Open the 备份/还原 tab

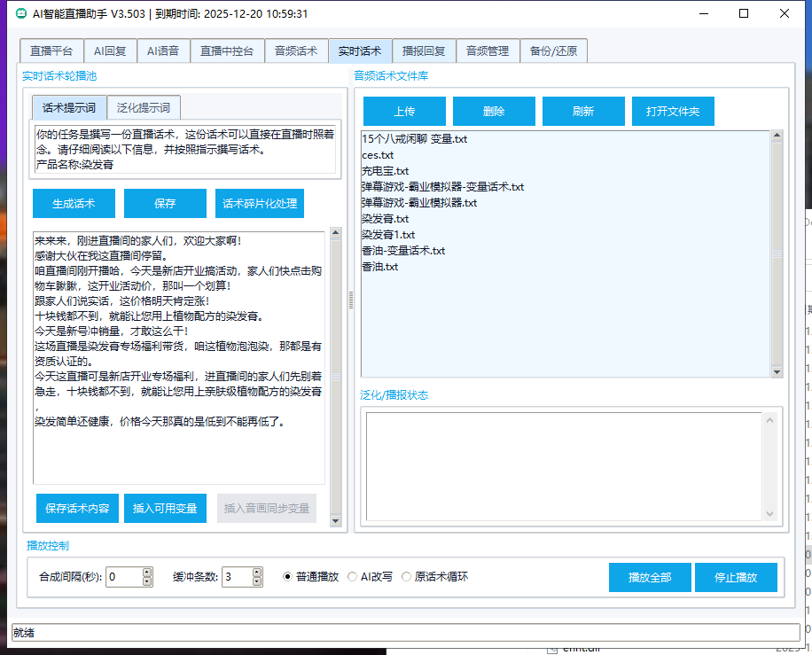click(553, 51)
